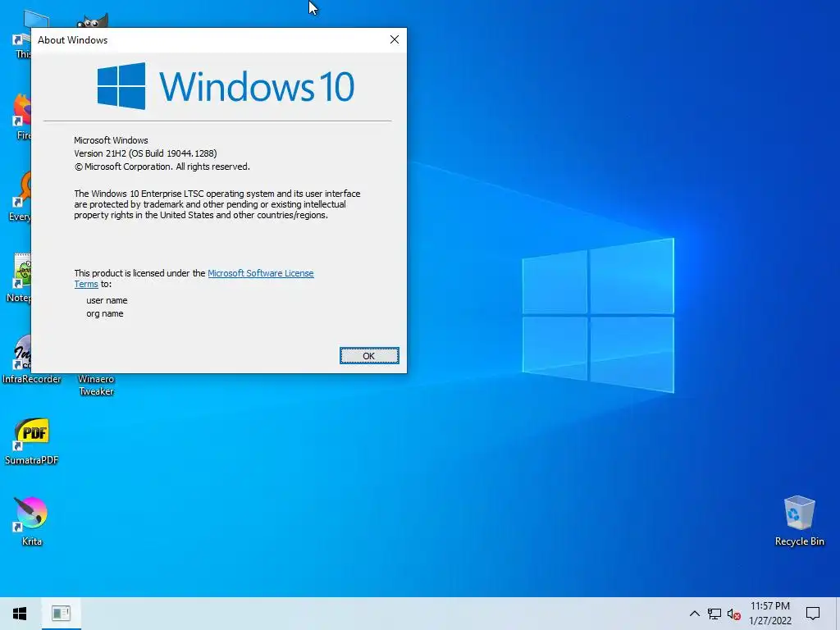
Task: Click the 'user name' licensee text
Action: 107,300
